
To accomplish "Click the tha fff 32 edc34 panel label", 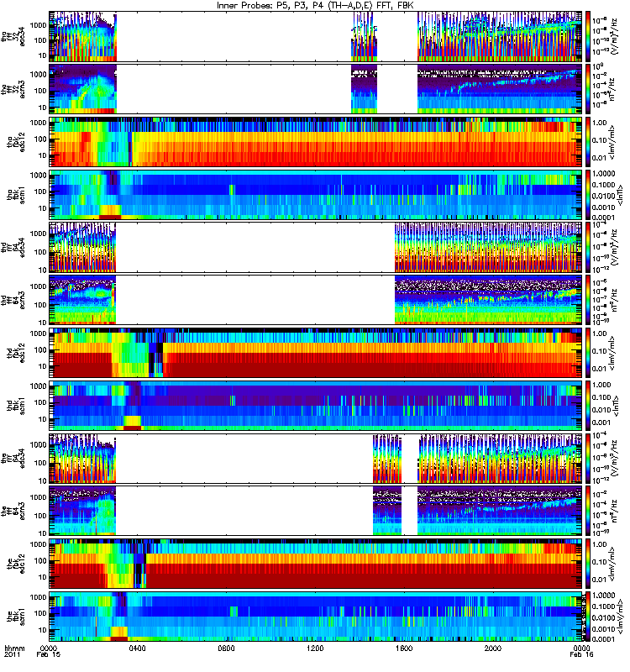I will (x=13, y=36).
